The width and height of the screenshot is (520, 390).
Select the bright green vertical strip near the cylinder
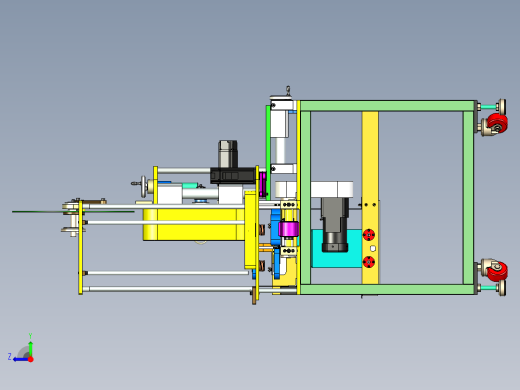click(268, 152)
